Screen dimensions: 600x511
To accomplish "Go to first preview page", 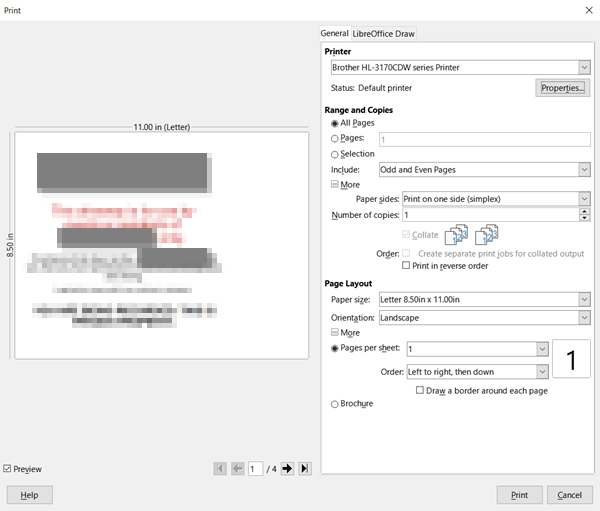I will tap(220, 469).
